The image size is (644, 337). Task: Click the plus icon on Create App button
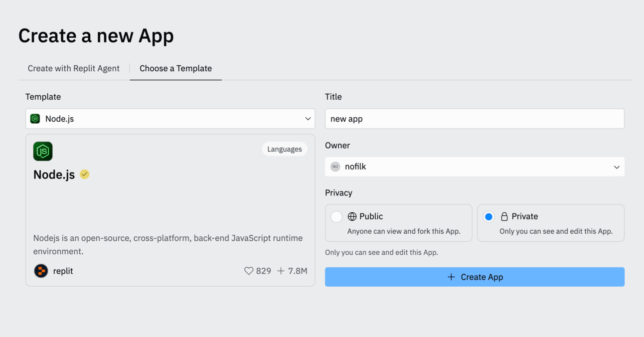451,277
